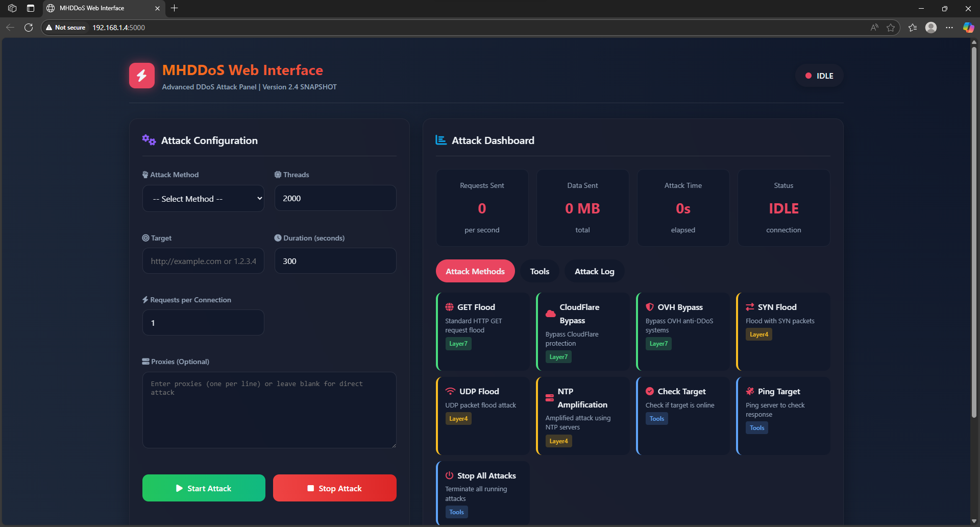Open the browser Read aloud icon

[x=874, y=28]
